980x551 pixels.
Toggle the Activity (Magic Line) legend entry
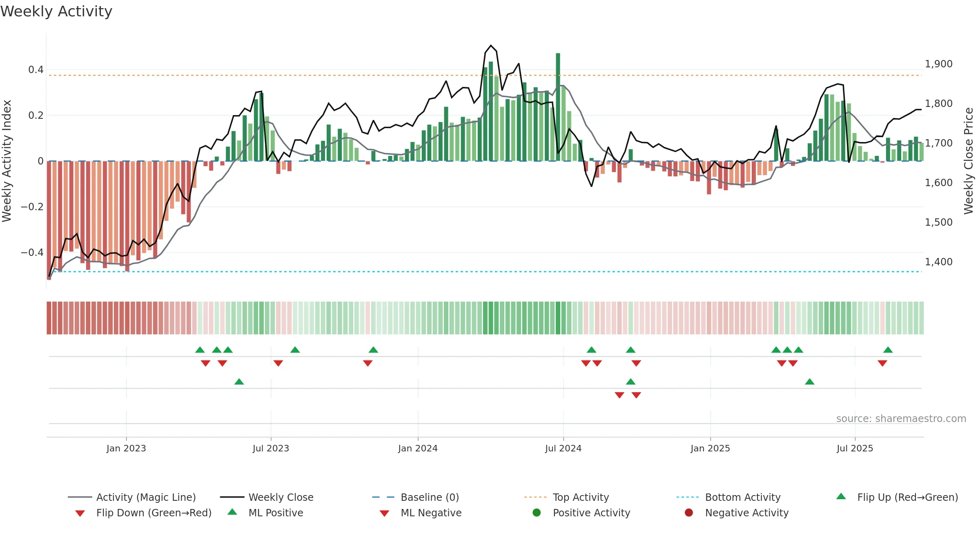click(132, 497)
